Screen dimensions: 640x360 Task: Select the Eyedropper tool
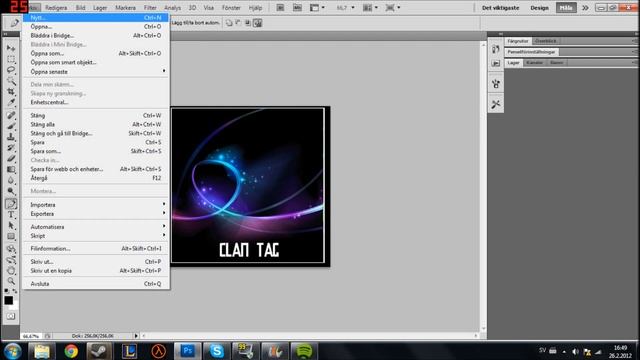(11, 102)
